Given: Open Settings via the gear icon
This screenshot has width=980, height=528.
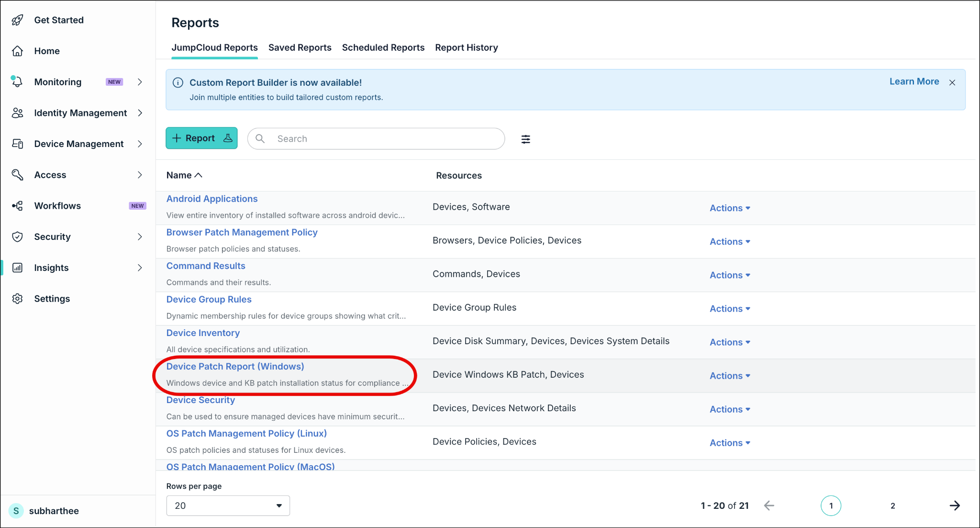Looking at the screenshot, I should pos(17,299).
